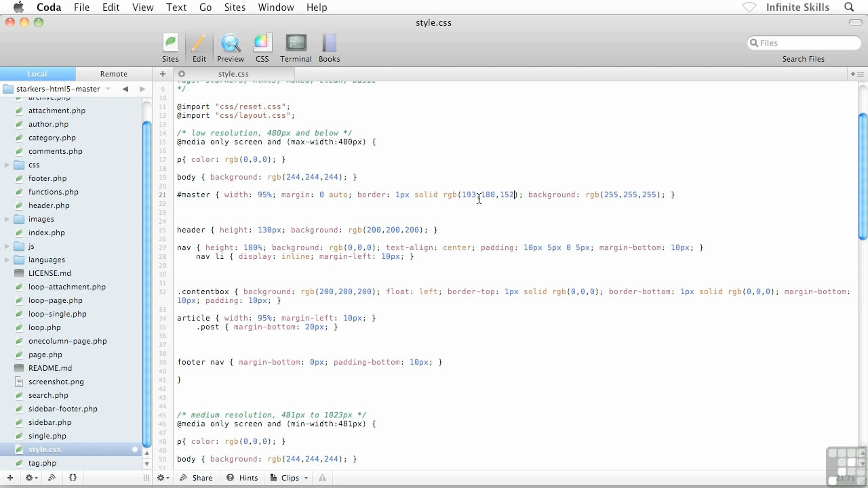The image size is (868, 488).
Task: Open comments.php in the sidebar
Action: (x=56, y=151)
